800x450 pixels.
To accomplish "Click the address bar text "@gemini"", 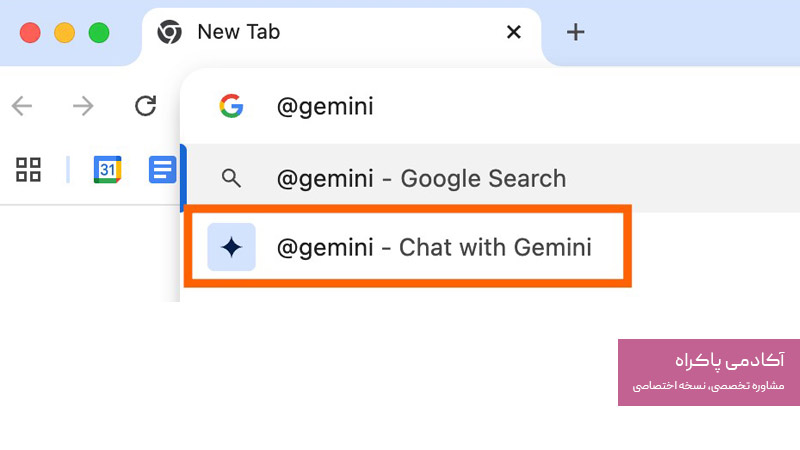I will (325, 106).
